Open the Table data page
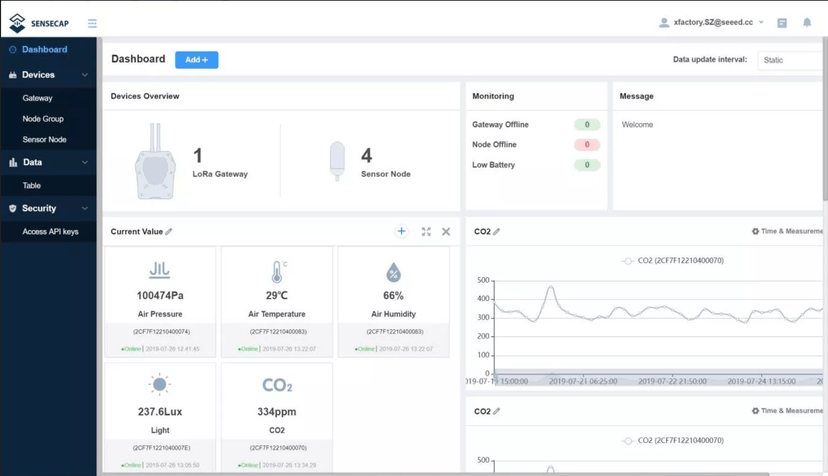Viewport: 828px width, 476px height. [x=32, y=185]
